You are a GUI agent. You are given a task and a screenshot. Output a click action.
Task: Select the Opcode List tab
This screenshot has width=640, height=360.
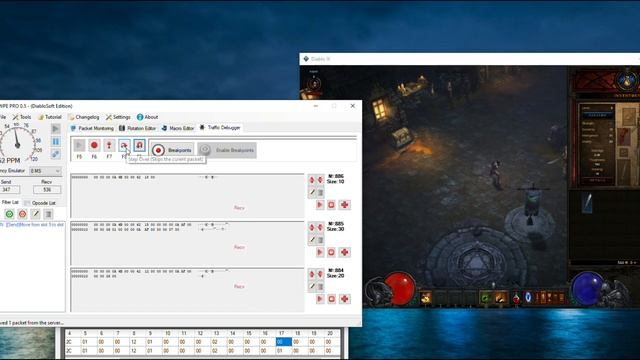tap(40, 203)
